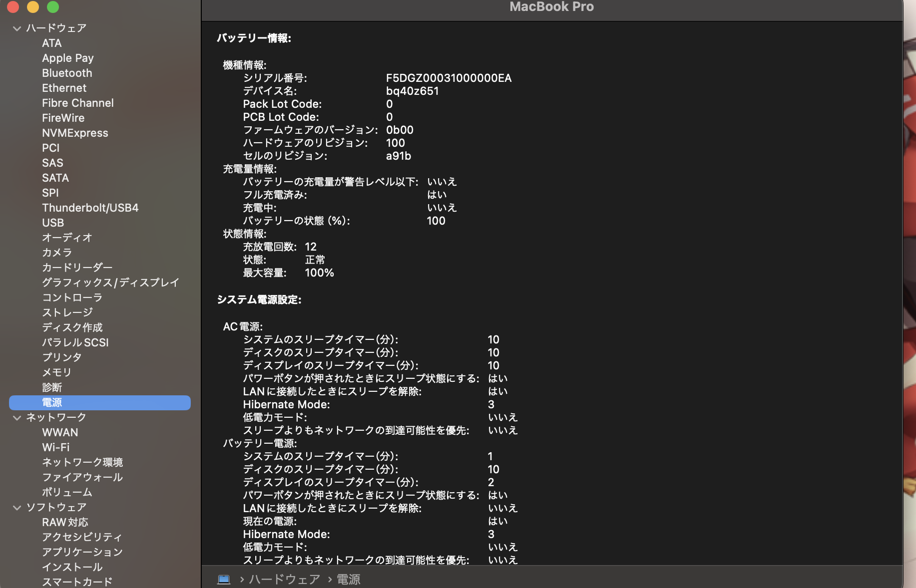Select カードリーダー entry
The width and height of the screenshot is (916, 588).
77,268
